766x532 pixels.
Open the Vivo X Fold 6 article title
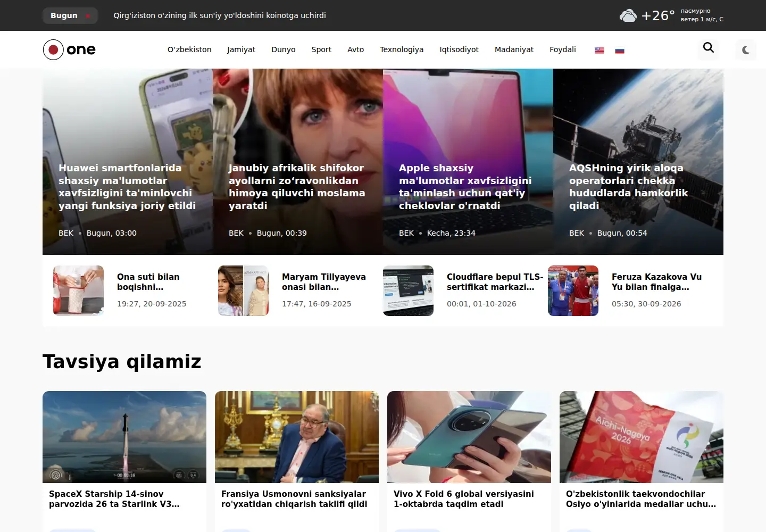(x=464, y=499)
